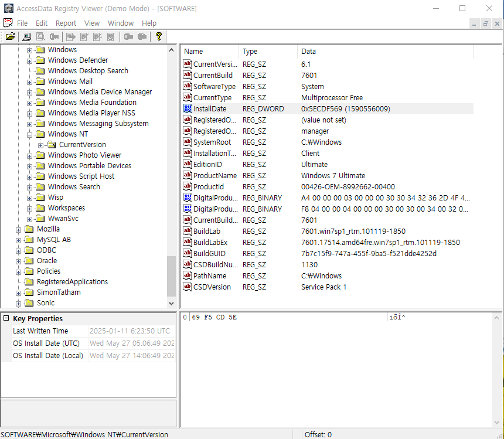
Task: Click the folder icon for Windows NT
Action: point(40,134)
